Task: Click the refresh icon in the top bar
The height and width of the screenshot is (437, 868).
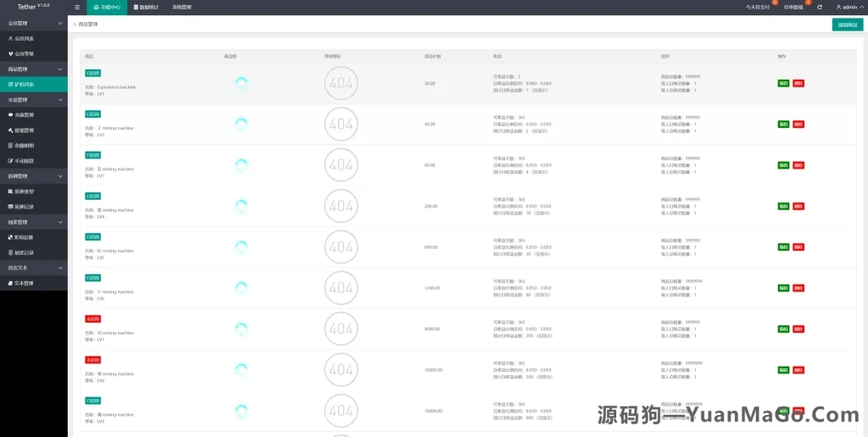Action: (x=819, y=7)
